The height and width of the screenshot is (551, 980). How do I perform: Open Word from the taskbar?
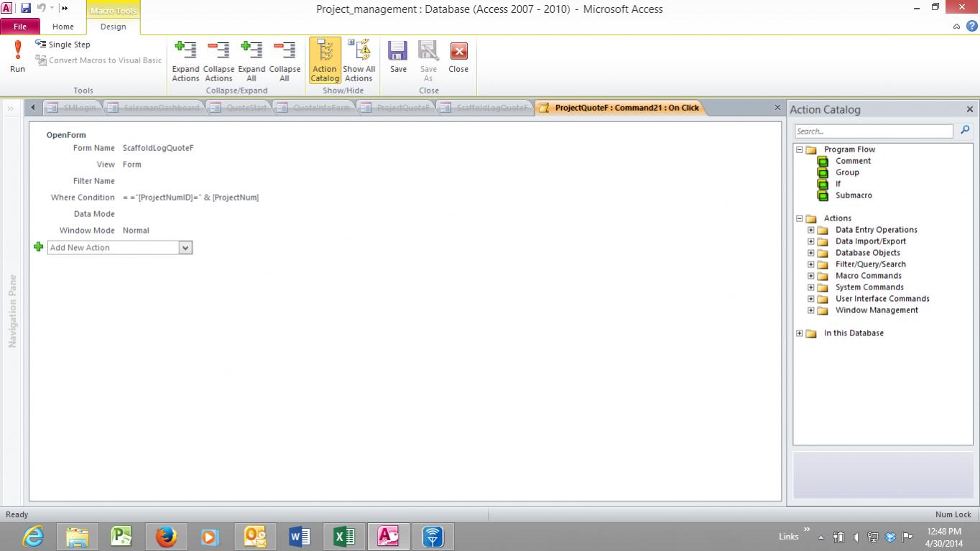click(x=300, y=537)
